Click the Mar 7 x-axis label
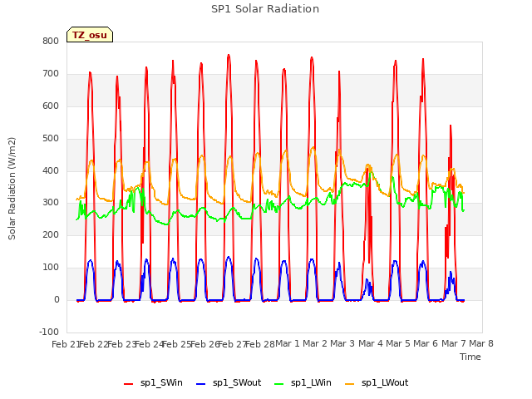Screen dimensions: 532x399 (x=454, y=343)
